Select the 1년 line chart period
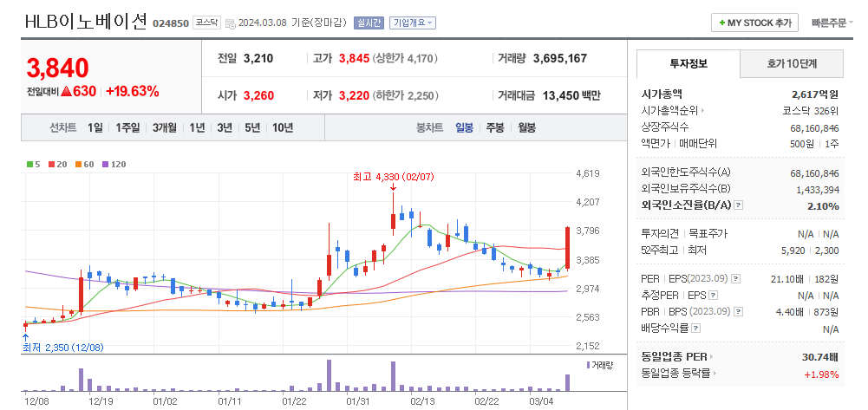Screen dimensions: 868x410 click(x=197, y=127)
